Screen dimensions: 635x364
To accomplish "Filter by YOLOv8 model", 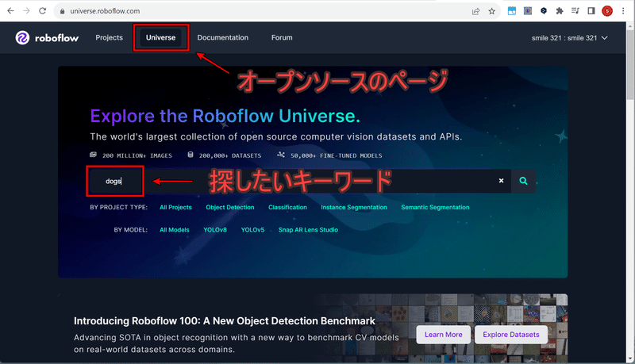I will [215, 230].
